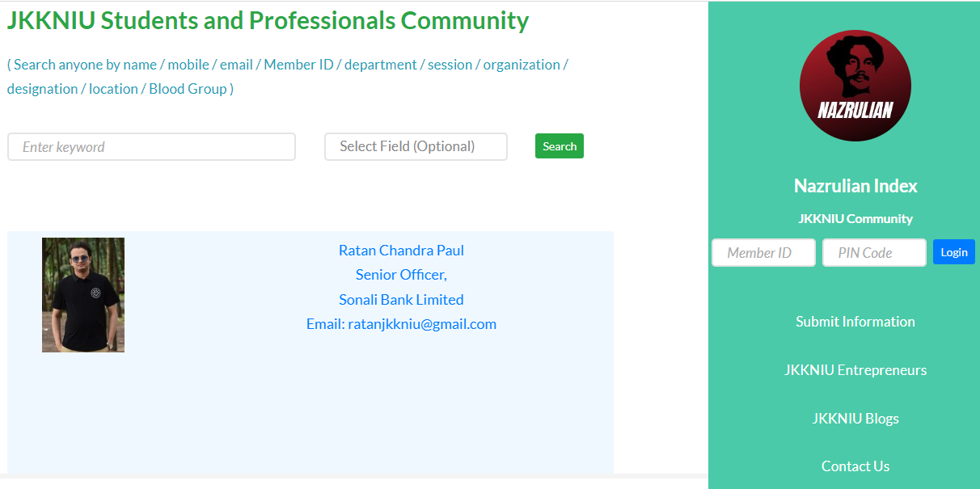This screenshot has height=489, width=980.
Task: Open Ratan Chandra Paul's profile photo
Action: coord(82,294)
